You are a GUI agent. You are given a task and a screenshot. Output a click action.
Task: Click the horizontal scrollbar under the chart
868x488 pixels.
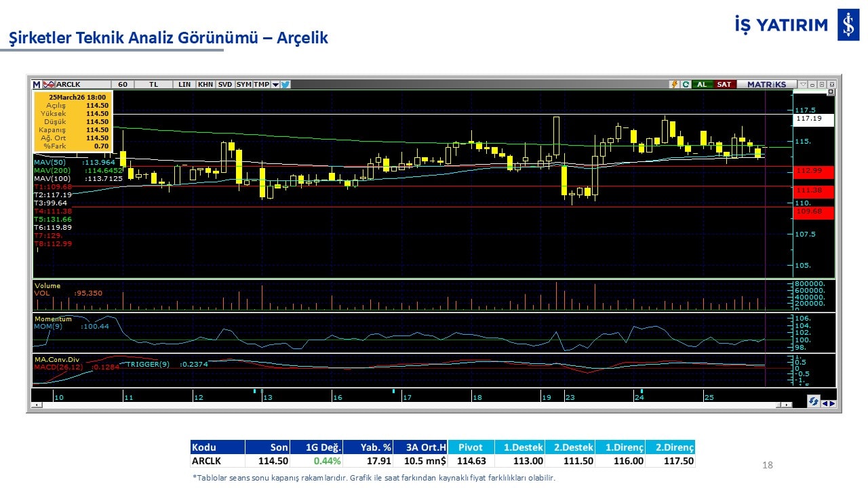(x=407, y=405)
